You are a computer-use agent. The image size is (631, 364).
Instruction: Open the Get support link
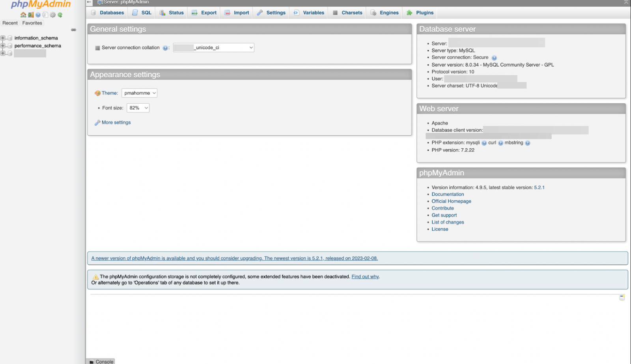click(444, 215)
